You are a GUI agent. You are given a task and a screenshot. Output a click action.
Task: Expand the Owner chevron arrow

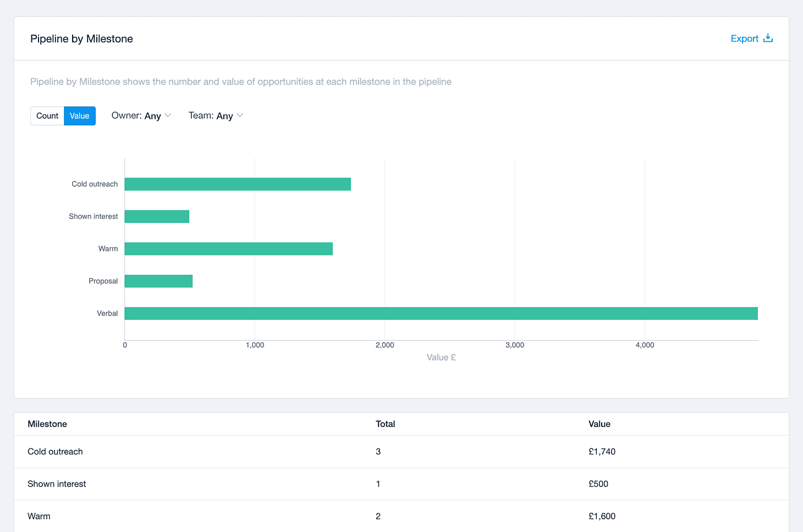coord(168,115)
